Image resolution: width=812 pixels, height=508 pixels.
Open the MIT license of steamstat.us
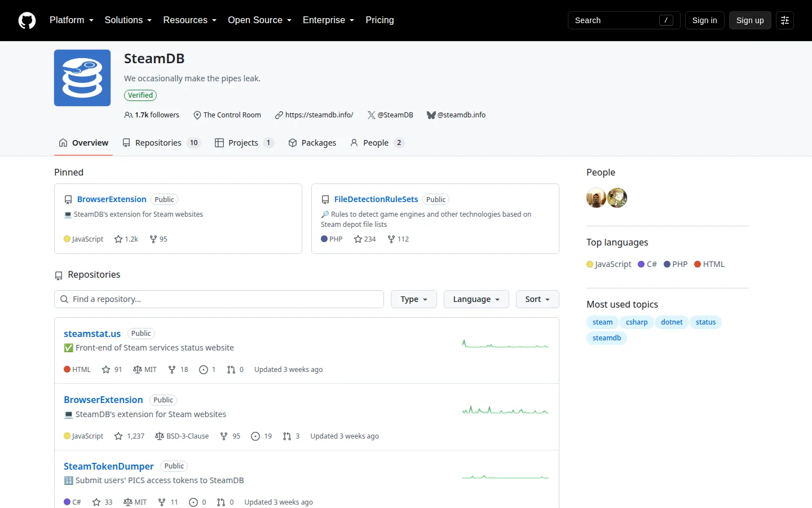point(145,370)
